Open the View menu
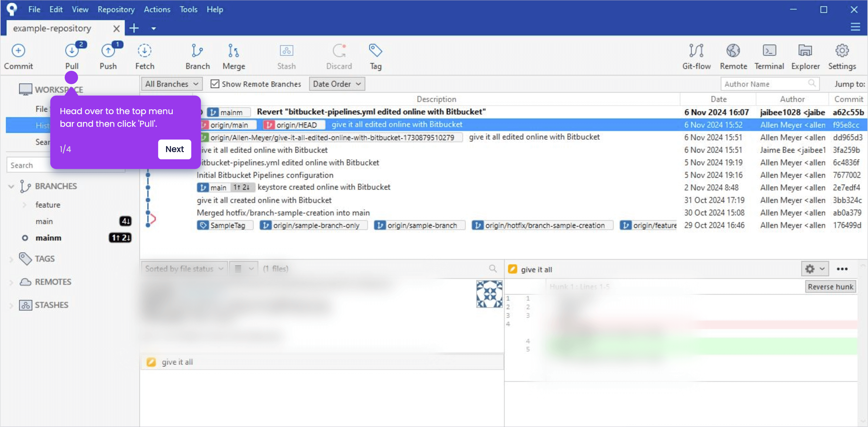The image size is (868, 427). (x=80, y=9)
